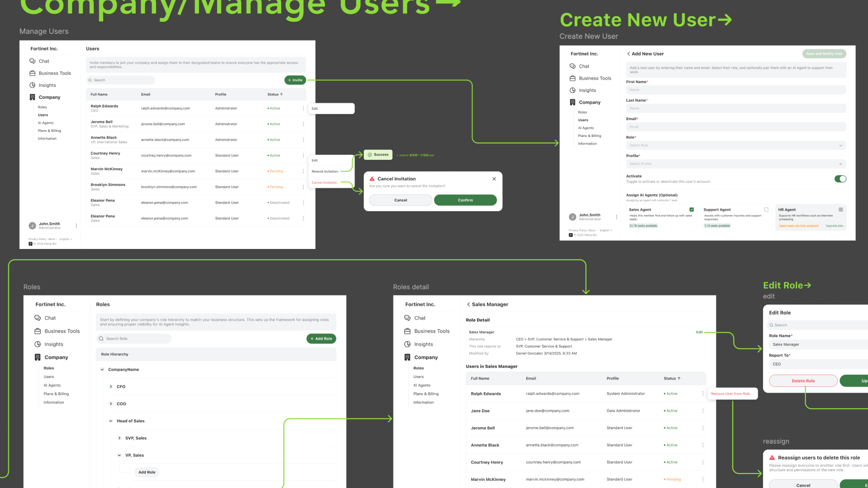The height and width of the screenshot is (488, 868).
Task: Click the kebab next to John.Smith in Manage Users
Action: point(76,225)
